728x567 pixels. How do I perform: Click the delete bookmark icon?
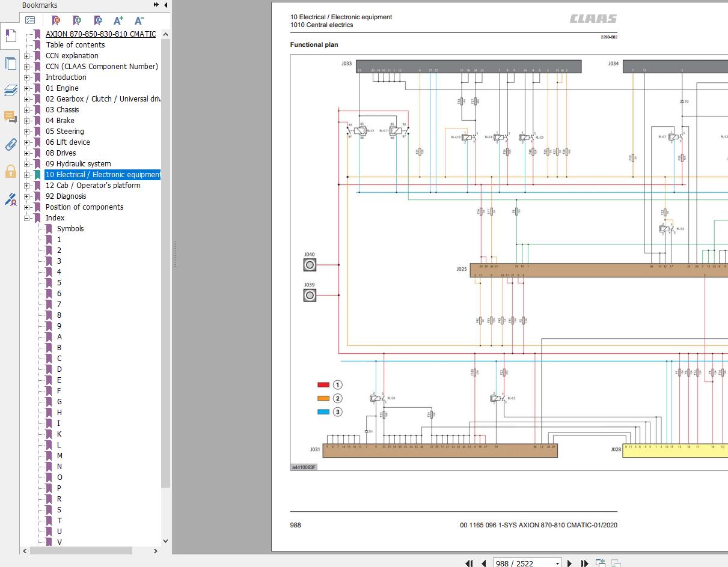tap(56, 20)
